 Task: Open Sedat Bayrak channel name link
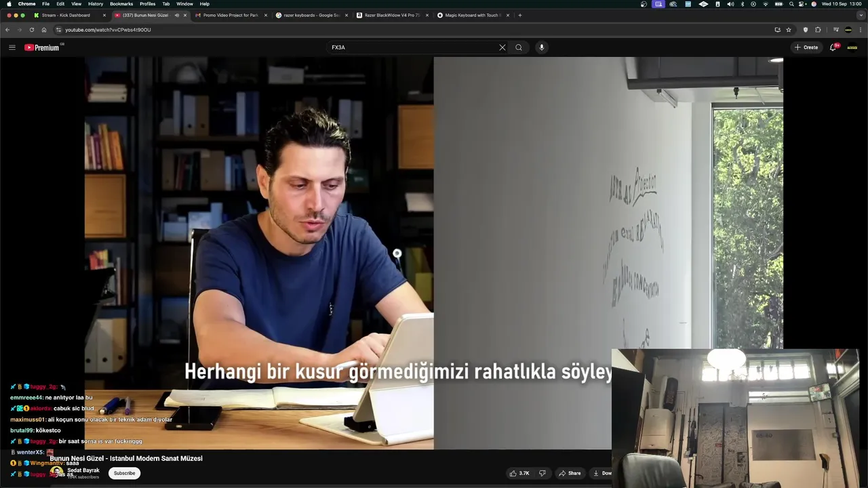point(83,470)
